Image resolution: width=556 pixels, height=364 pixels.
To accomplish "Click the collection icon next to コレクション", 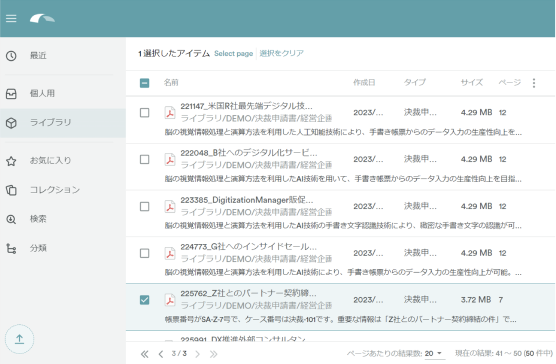I will point(11,190).
